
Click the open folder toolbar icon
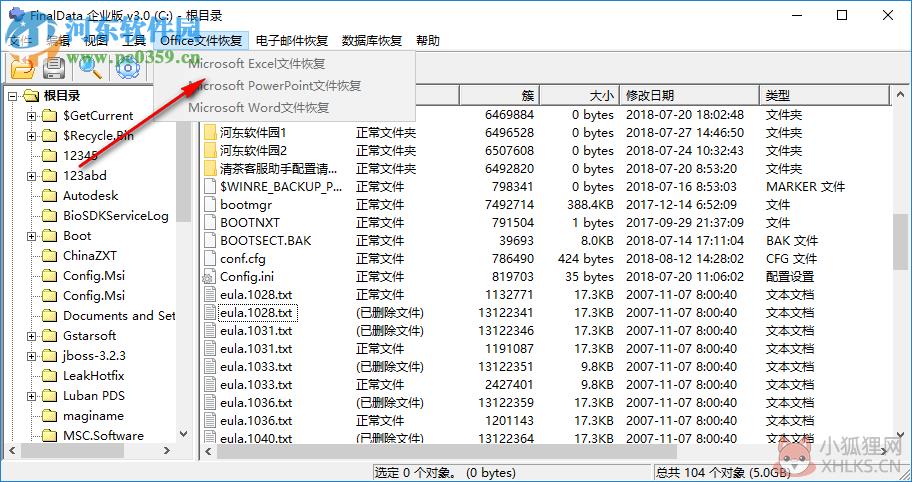point(23,68)
